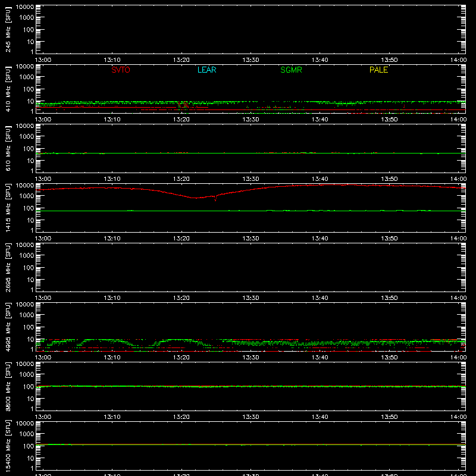This screenshot has height=476, width=476.
Task: Click the 10000 y-axis value on 245 MHz panel
Action: [25, 7]
